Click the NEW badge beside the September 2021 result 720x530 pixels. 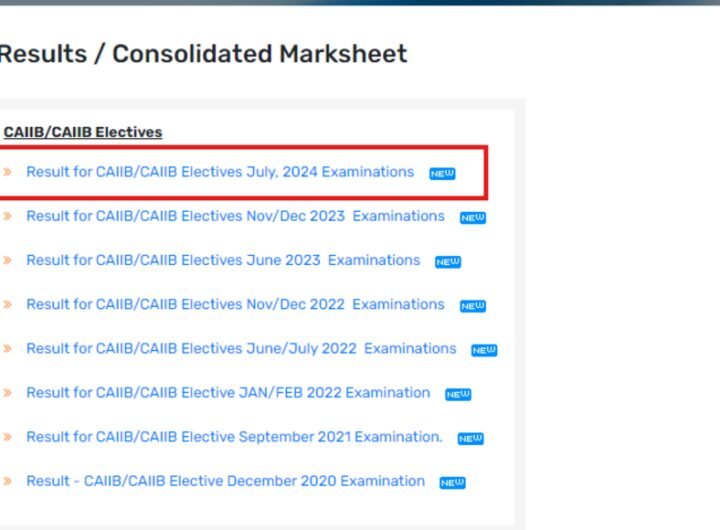[471, 439]
